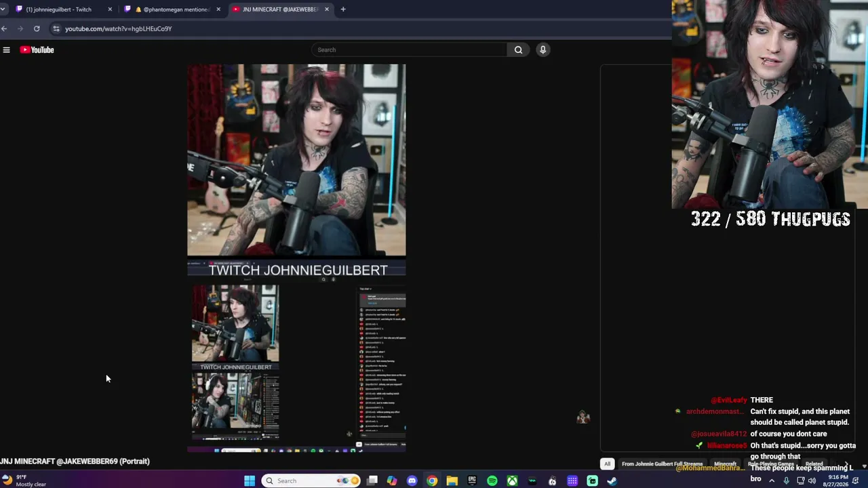
Task: Open Discord from the taskbar
Action: click(412, 481)
